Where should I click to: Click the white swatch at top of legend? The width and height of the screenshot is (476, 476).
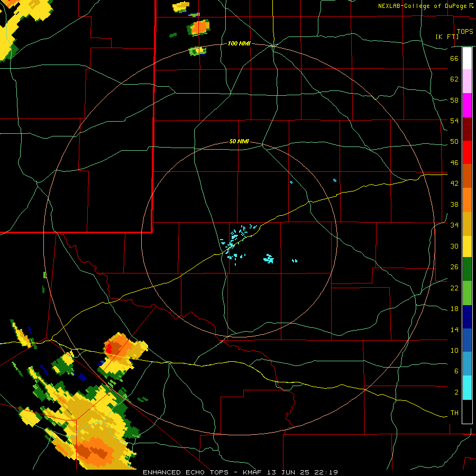pos(467,58)
